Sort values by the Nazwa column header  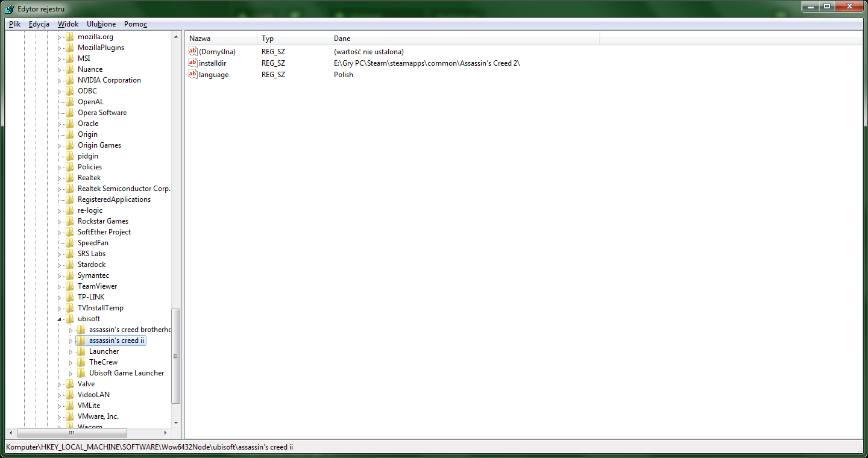(x=221, y=39)
